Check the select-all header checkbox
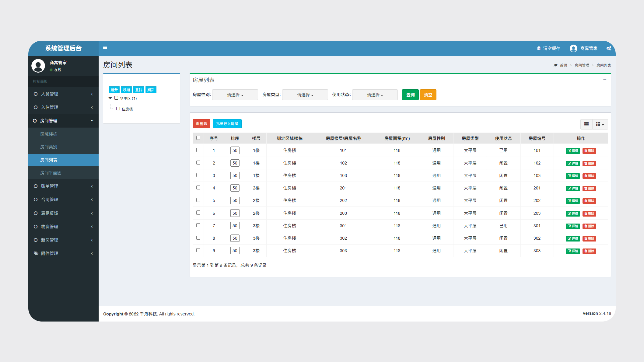This screenshot has height=362, width=644. 198,138
